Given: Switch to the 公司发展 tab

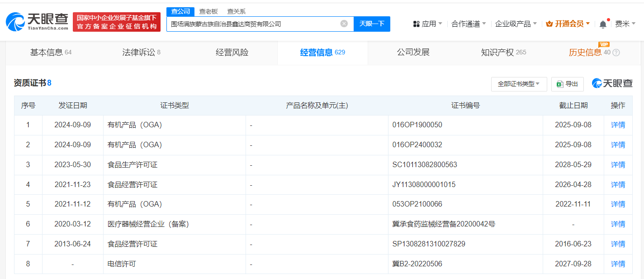Looking at the screenshot, I should point(413,53).
